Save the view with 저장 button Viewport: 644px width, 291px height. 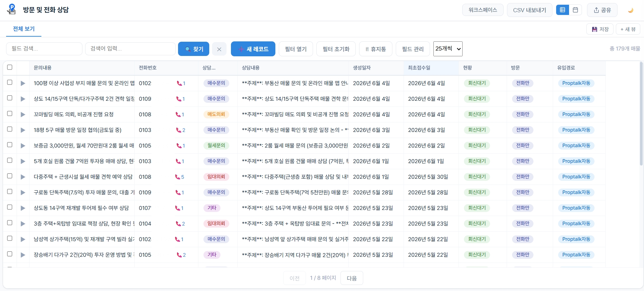point(600,29)
